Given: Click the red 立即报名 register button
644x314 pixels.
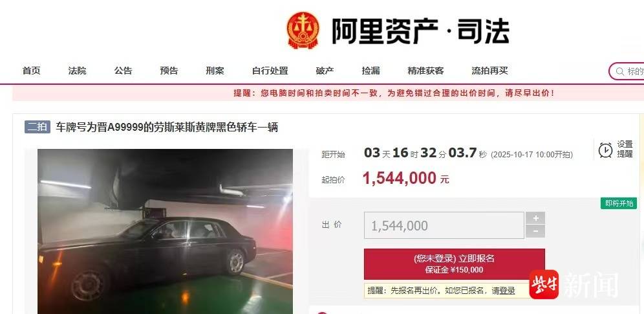Looking at the screenshot, I should point(455,264).
